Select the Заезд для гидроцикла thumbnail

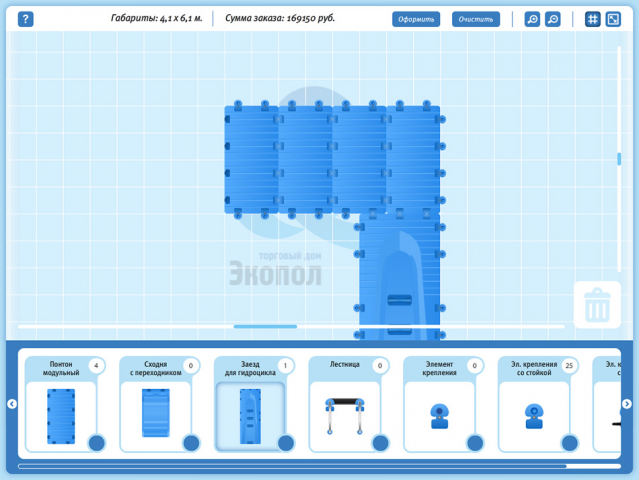(250, 416)
